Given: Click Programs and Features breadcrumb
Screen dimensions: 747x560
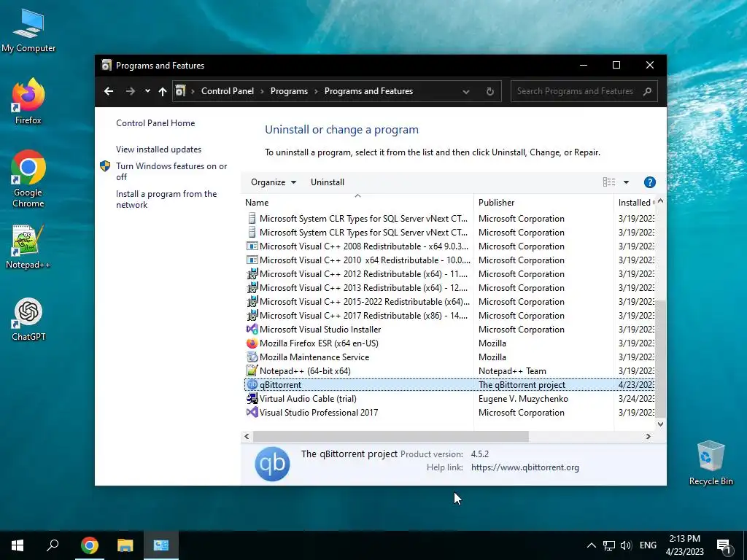Looking at the screenshot, I should 368,91.
